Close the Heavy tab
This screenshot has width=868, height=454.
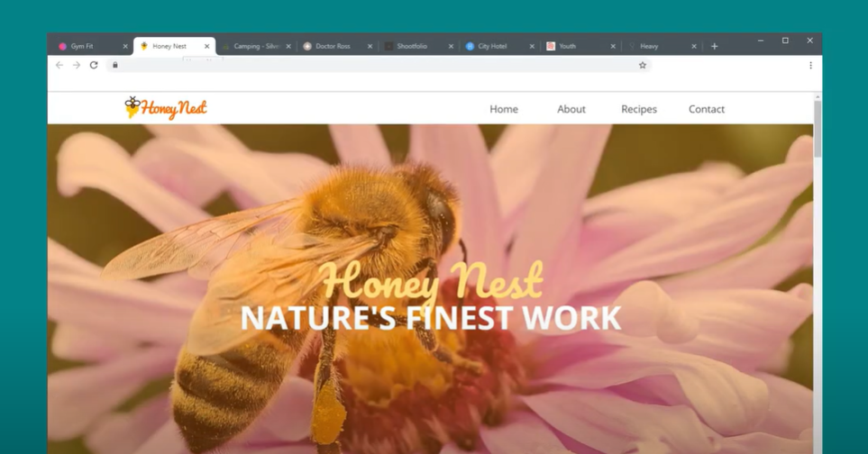click(694, 47)
